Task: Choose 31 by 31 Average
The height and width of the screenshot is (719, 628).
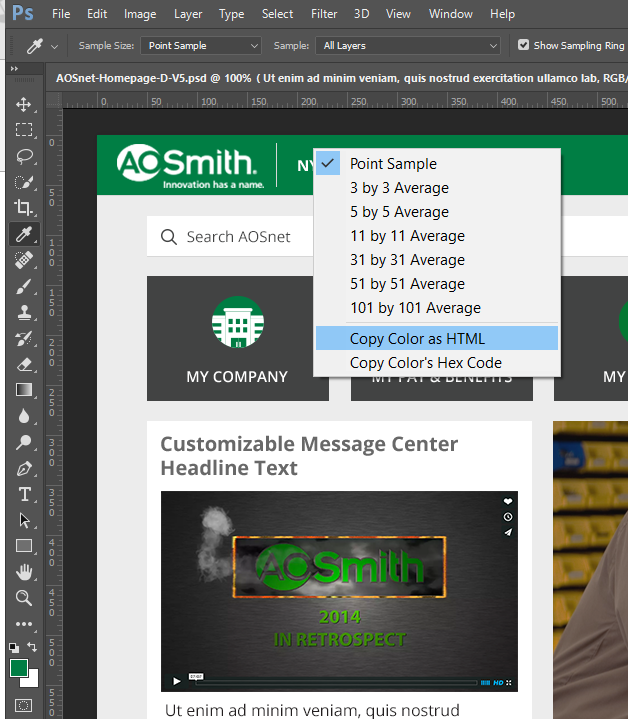Action: 437,260
